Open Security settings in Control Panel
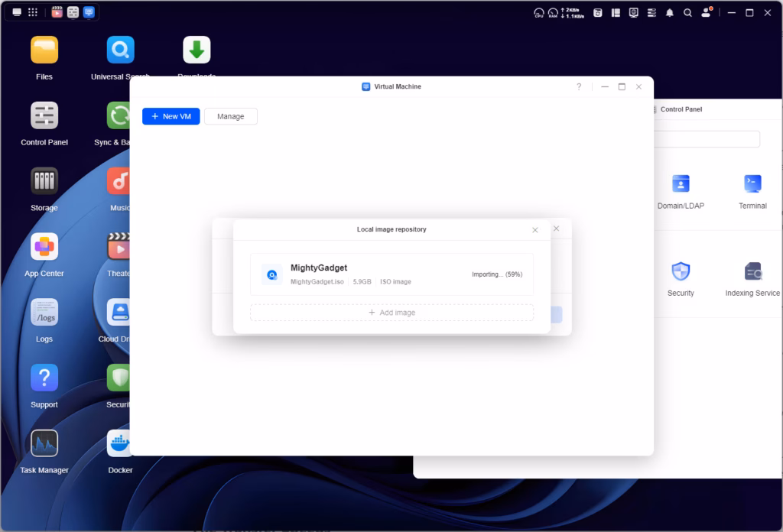The image size is (783, 532). point(680,271)
